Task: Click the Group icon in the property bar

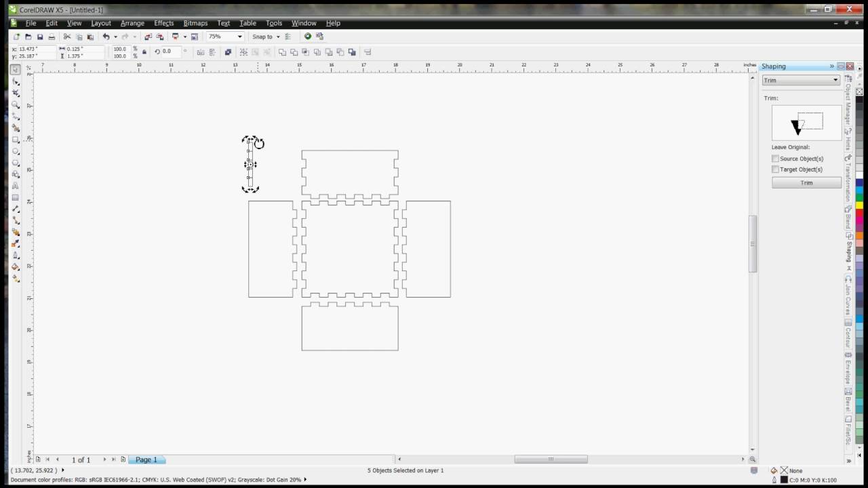Action: pos(244,52)
